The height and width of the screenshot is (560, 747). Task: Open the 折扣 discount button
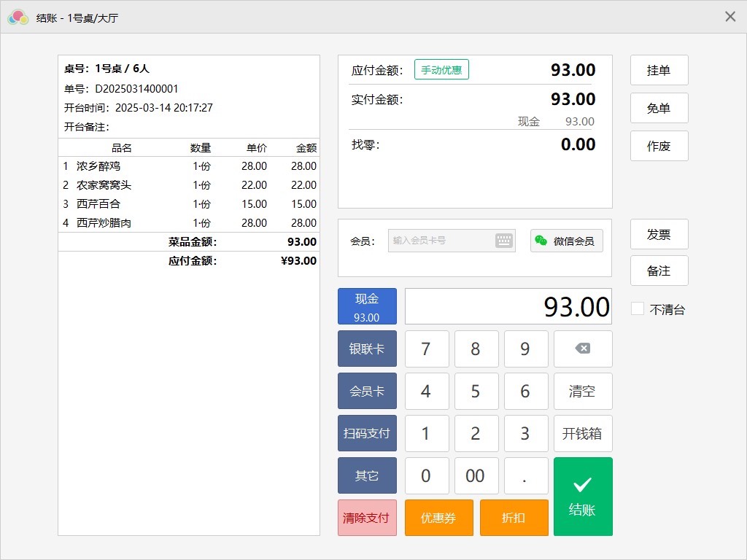pos(514,518)
